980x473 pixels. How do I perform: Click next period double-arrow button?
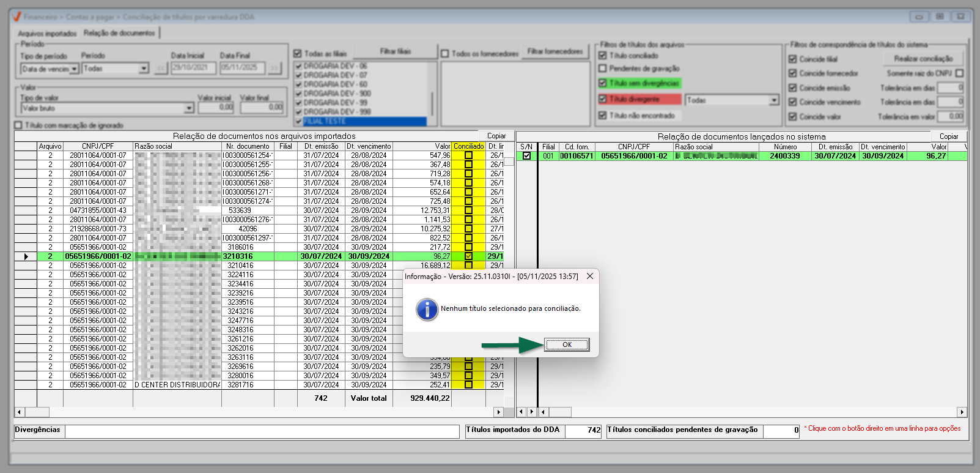pos(274,68)
